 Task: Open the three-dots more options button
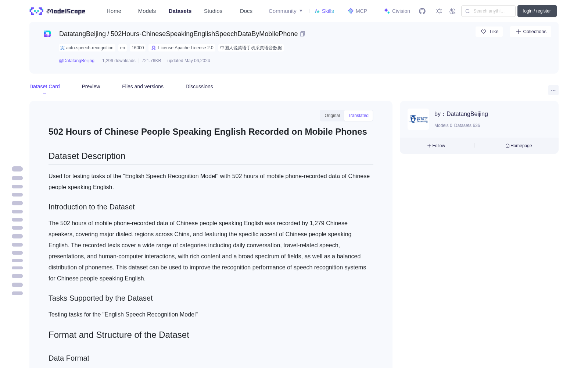553,90
